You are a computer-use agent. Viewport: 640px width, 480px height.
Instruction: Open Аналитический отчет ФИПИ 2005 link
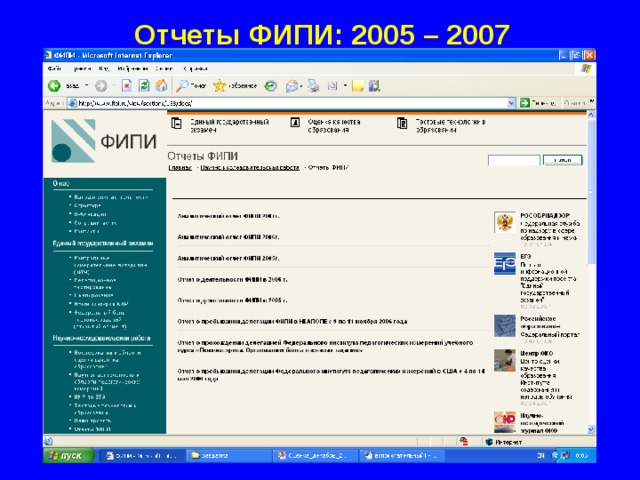click(x=228, y=258)
